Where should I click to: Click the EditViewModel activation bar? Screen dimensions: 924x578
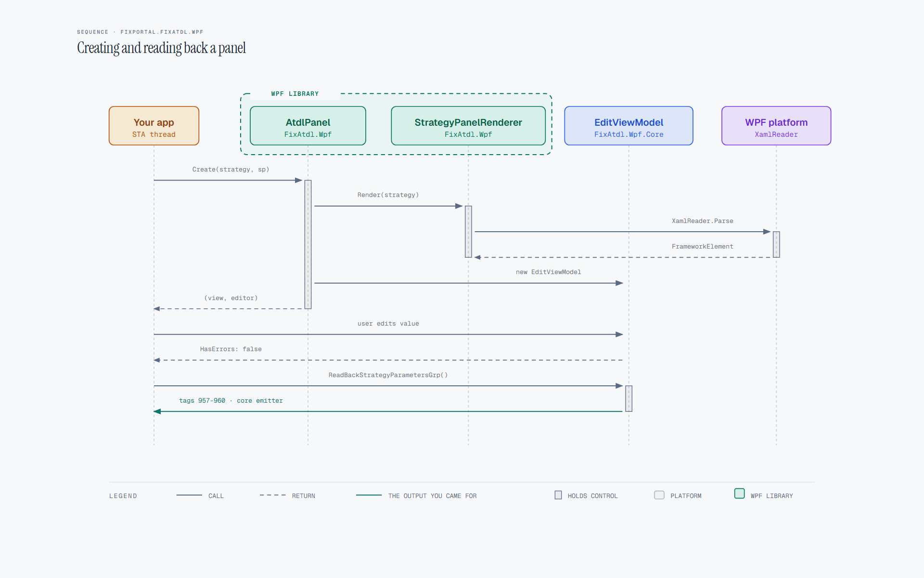pos(629,399)
